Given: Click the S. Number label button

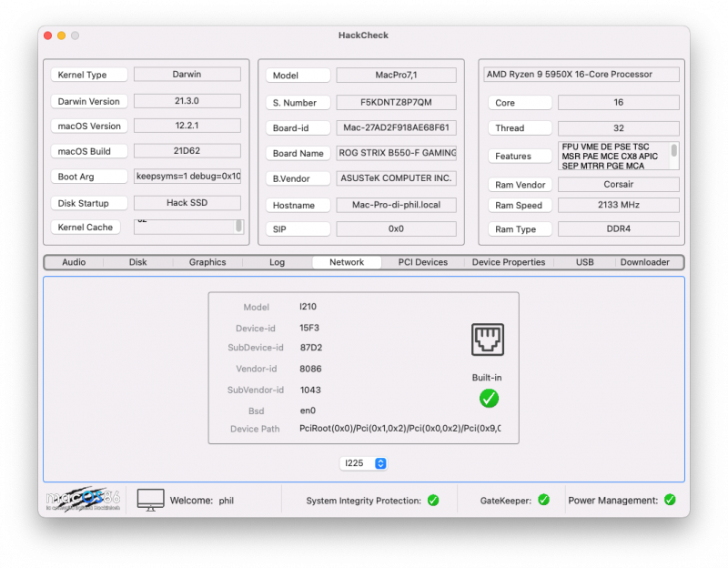Looking at the screenshot, I should tap(298, 103).
